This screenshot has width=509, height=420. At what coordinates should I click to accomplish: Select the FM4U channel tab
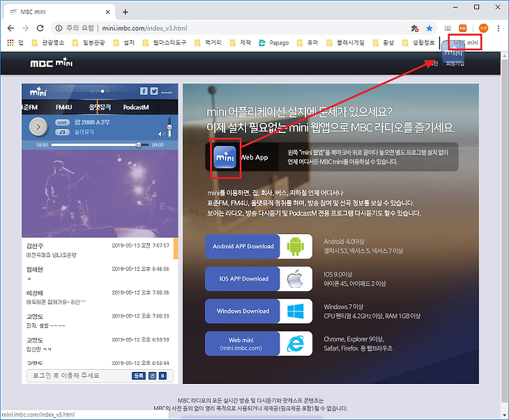pyautogui.click(x=64, y=107)
